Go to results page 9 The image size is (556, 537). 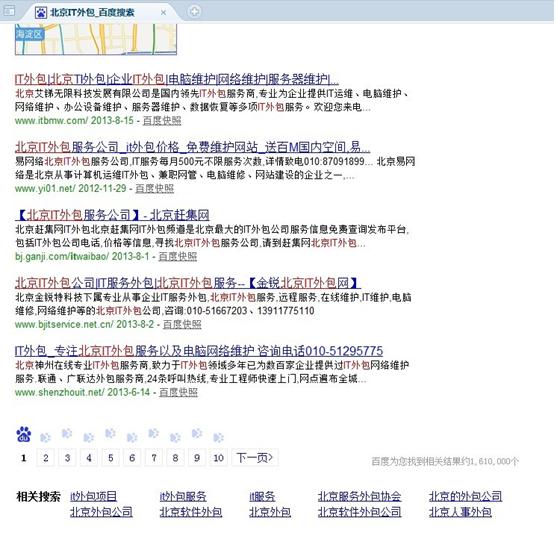(x=197, y=458)
